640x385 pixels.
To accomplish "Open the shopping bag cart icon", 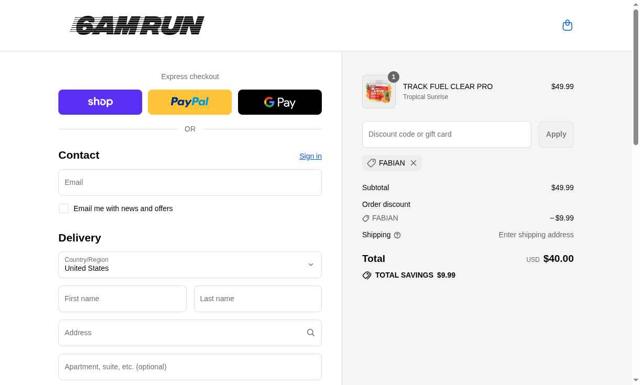I will pyautogui.click(x=567, y=25).
